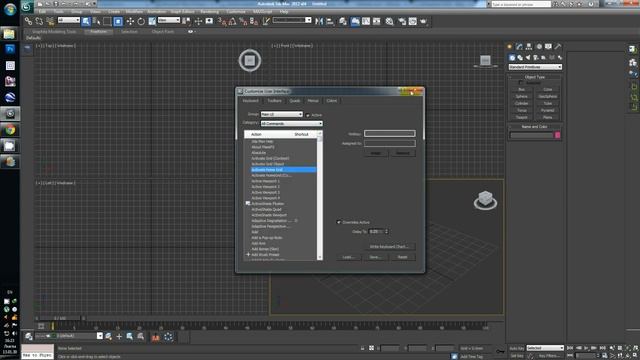Collapse the Name and Color rollout
Viewport: 640px width, 360px height.
coord(535,127)
